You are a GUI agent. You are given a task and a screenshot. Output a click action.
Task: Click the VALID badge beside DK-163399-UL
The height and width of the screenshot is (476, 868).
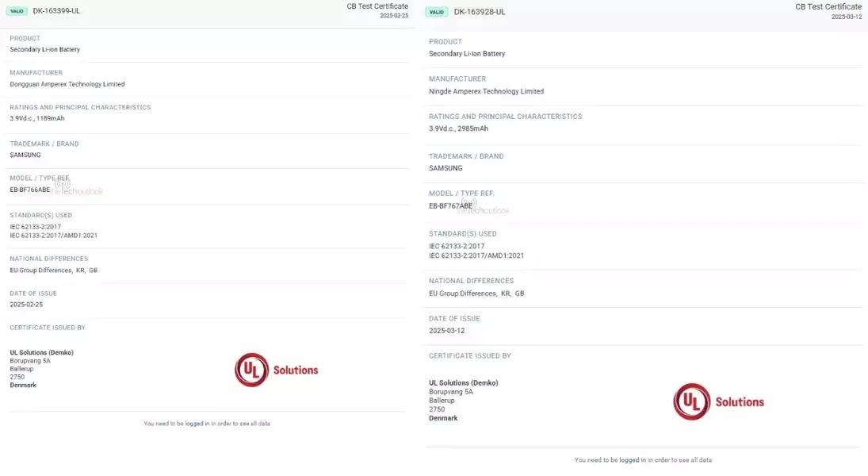coord(17,11)
